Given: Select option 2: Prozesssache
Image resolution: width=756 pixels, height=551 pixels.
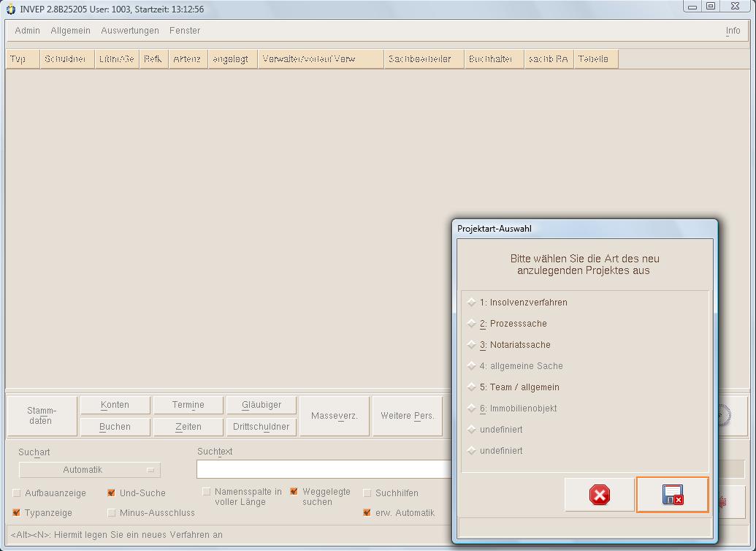Looking at the screenshot, I should click(x=507, y=324).
